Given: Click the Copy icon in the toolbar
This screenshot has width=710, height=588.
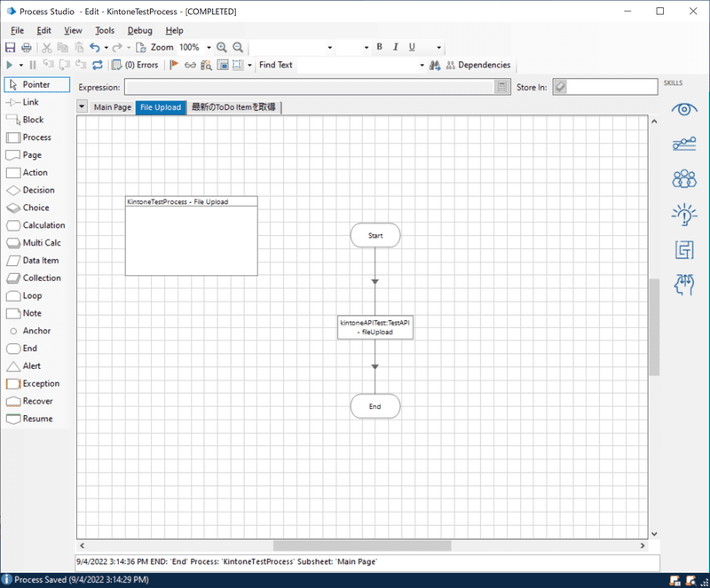Looking at the screenshot, I should click(x=62, y=47).
